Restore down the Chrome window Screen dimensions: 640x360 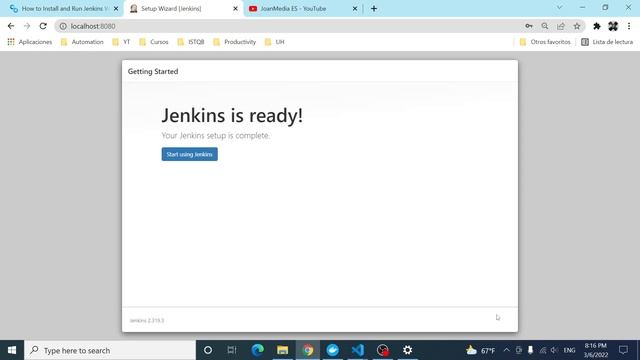pos(605,7)
